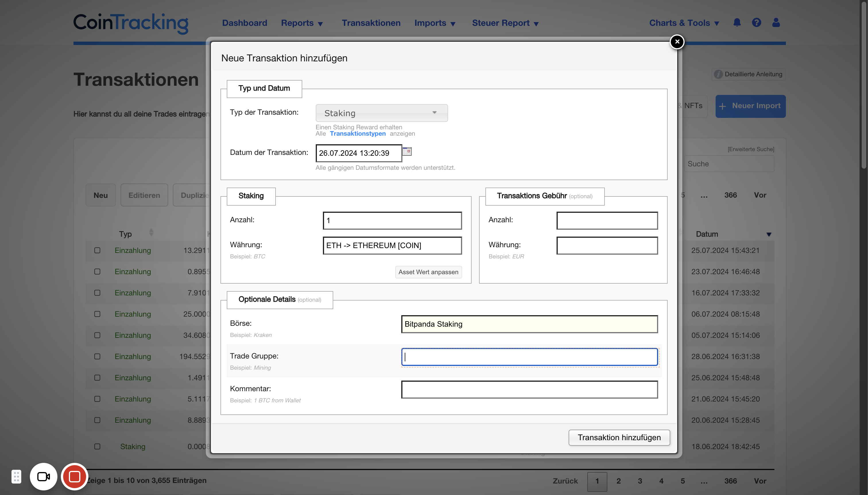Close the Neue Transaktion dialog

pos(677,42)
